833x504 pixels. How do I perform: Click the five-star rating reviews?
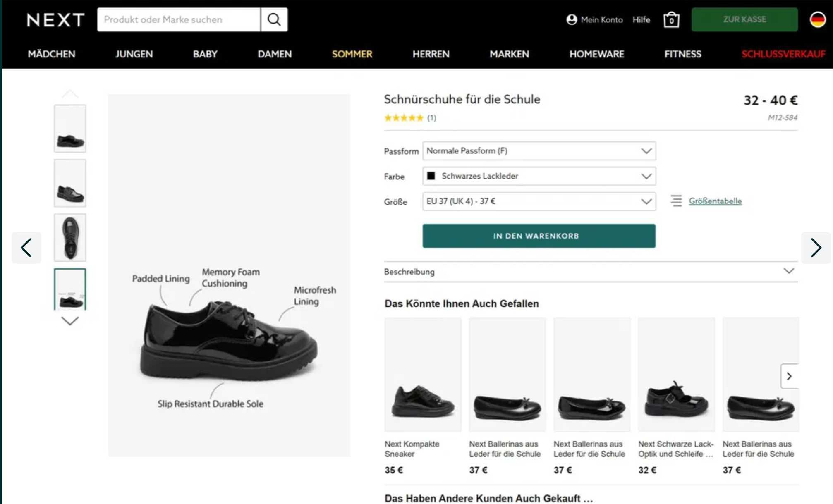[x=404, y=118]
